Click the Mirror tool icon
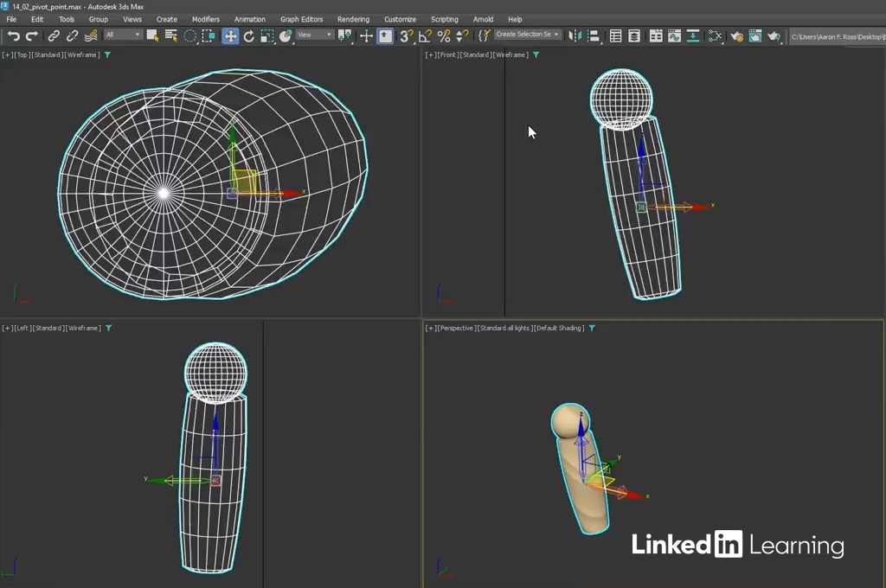Screen dimensions: 886x588 coord(575,35)
